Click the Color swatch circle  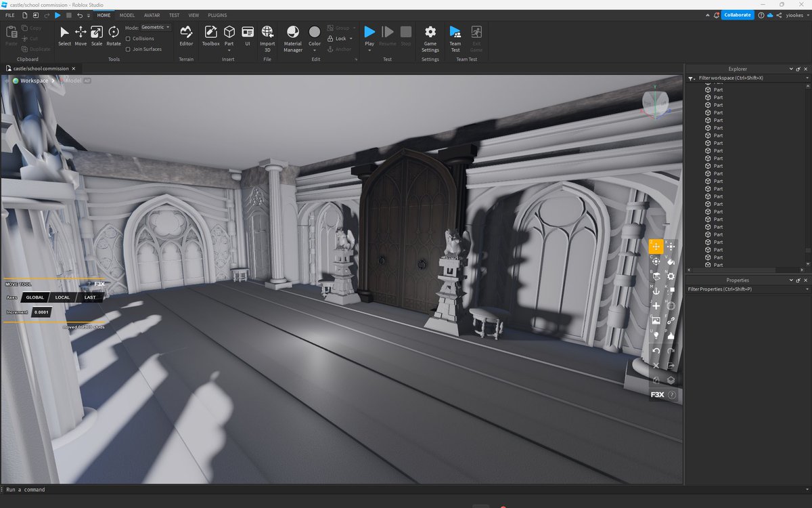(x=315, y=32)
